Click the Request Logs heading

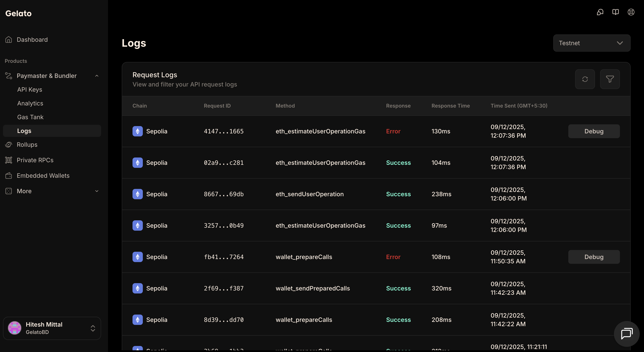[x=155, y=75]
